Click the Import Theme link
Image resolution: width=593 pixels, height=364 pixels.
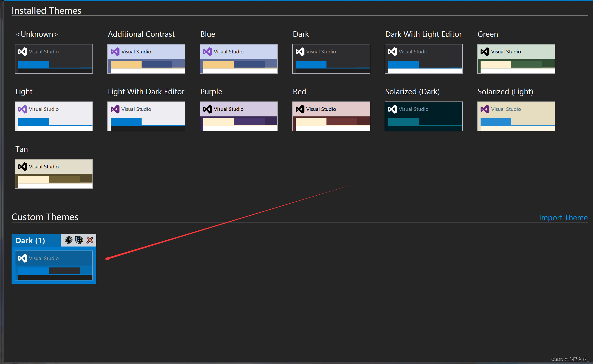(x=563, y=218)
